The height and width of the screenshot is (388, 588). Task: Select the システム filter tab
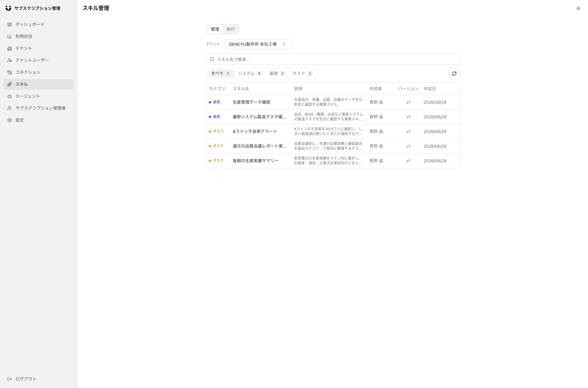pos(250,74)
